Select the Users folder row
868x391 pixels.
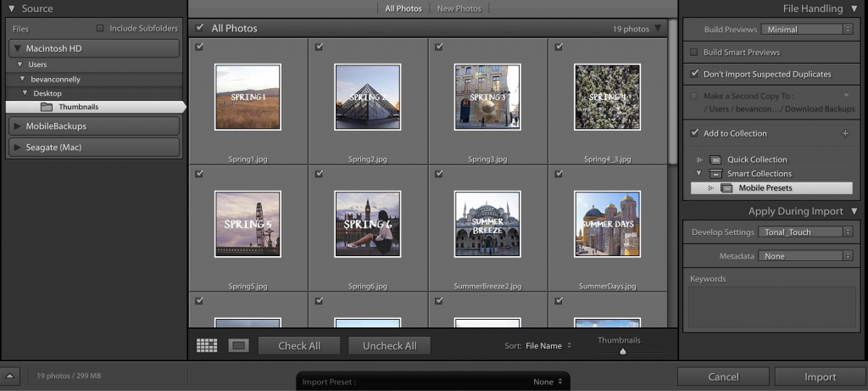point(94,64)
